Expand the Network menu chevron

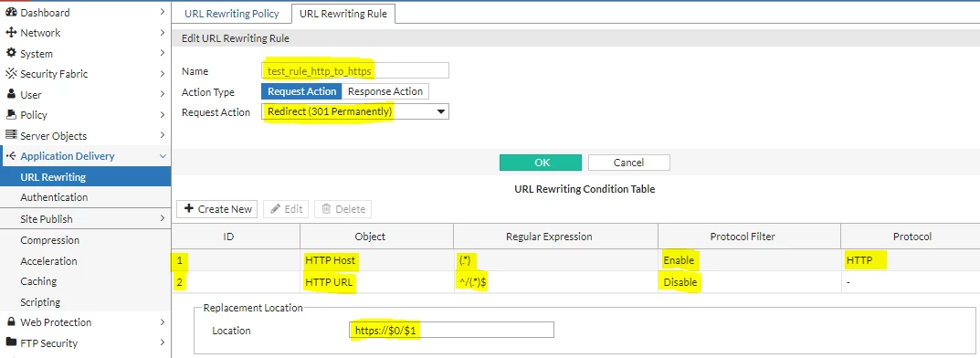pos(163,33)
